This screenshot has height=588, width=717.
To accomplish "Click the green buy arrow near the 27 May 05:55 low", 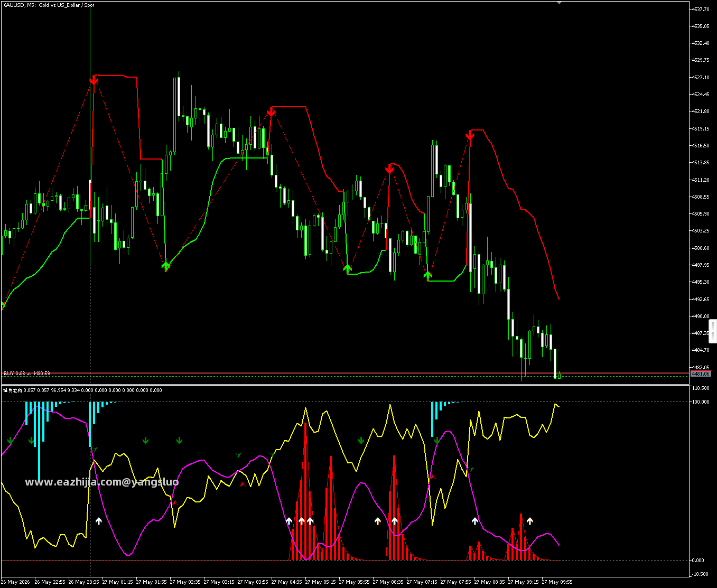I will point(348,268).
